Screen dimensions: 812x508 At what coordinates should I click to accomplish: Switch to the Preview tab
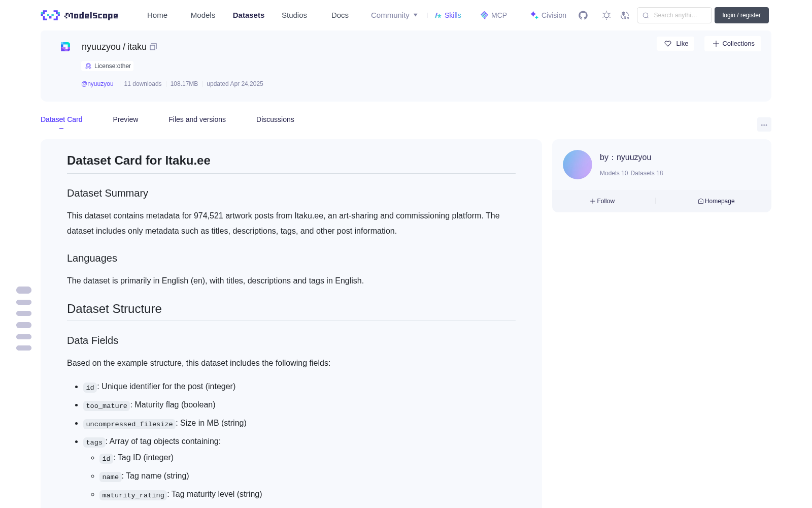click(125, 119)
